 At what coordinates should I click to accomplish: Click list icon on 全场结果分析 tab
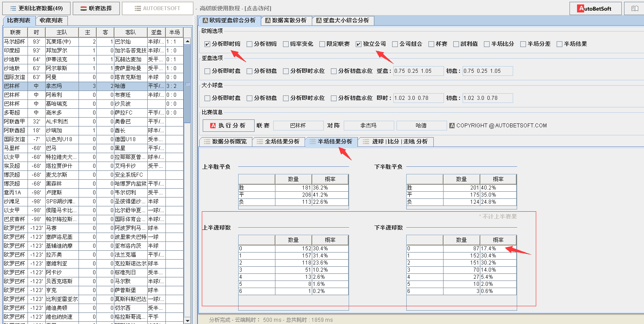pyautogui.click(x=259, y=142)
